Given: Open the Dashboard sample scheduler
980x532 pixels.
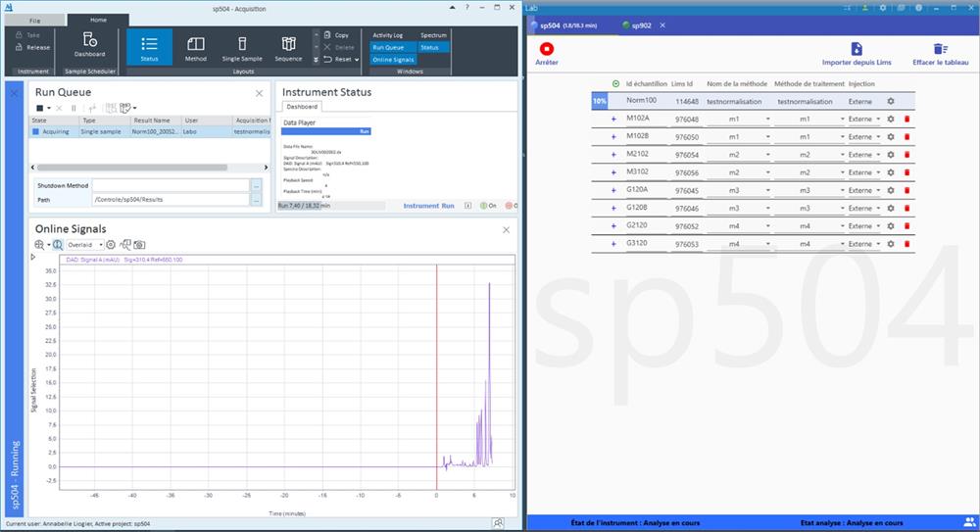Looking at the screenshot, I should coord(89,46).
